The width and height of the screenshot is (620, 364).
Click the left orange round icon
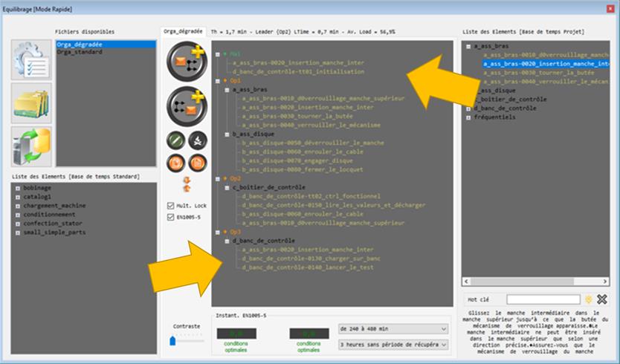[x=176, y=163]
